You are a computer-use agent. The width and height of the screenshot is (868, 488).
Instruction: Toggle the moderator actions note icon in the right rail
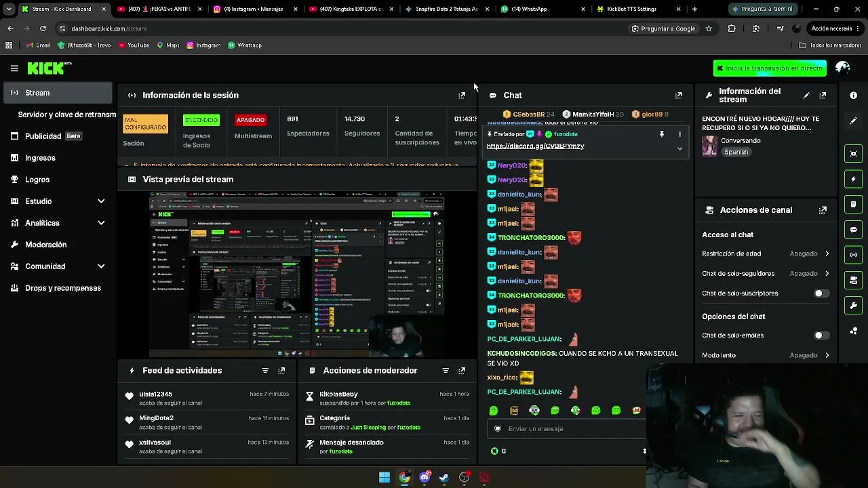[853, 204]
